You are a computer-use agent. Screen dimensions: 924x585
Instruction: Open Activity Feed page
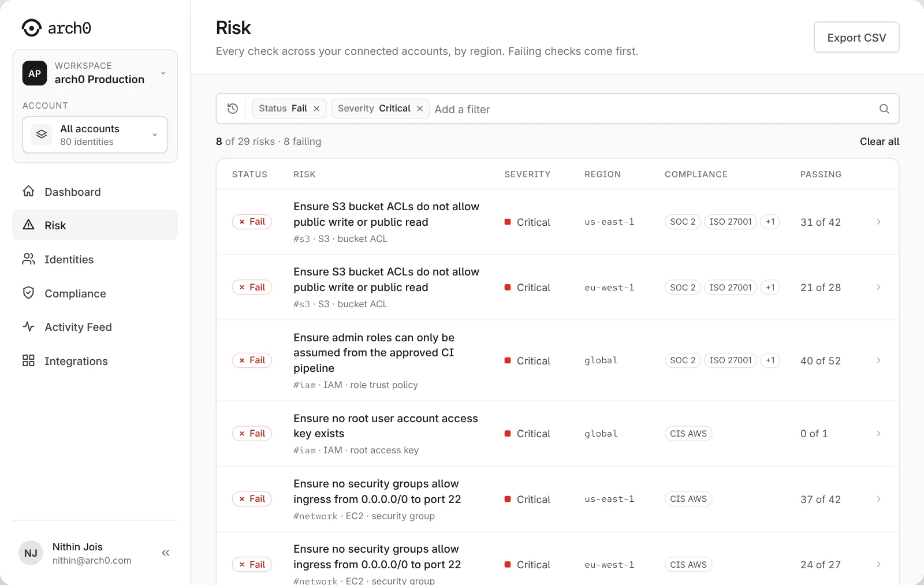pos(95,327)
